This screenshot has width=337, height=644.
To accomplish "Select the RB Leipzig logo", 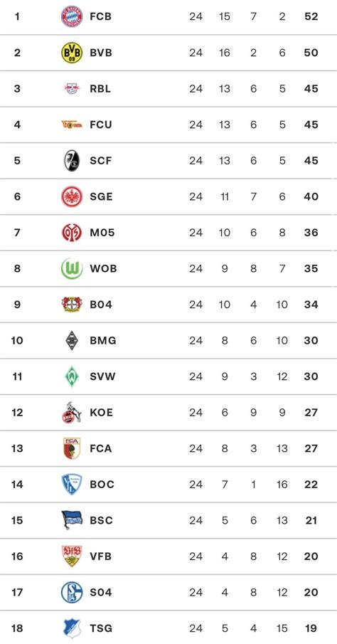I will (x=72, y=88).
